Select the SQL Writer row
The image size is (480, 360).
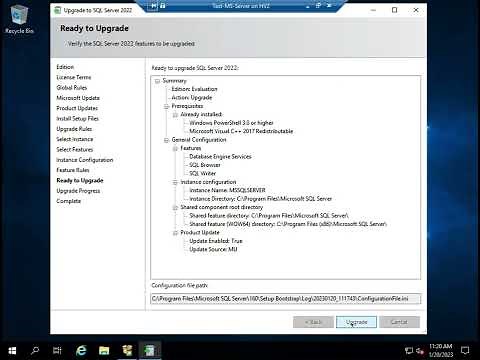point(203,174)
